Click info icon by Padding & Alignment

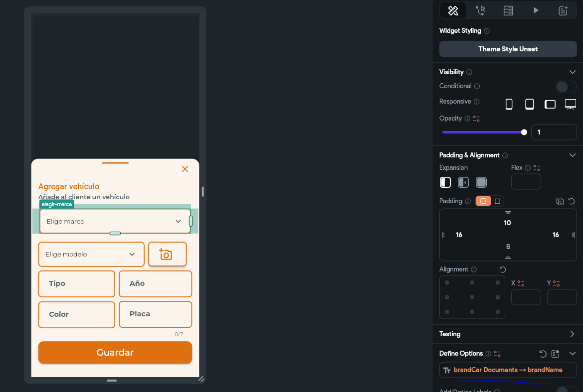pyautogui.click(x=505, y=155)
